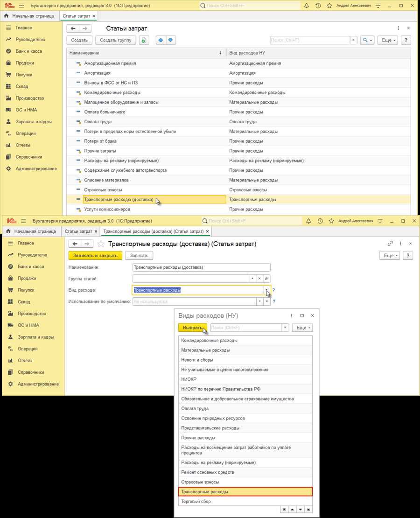Jump to last item in Виды расходов list

pyautogui.click(x=308, y=510)
